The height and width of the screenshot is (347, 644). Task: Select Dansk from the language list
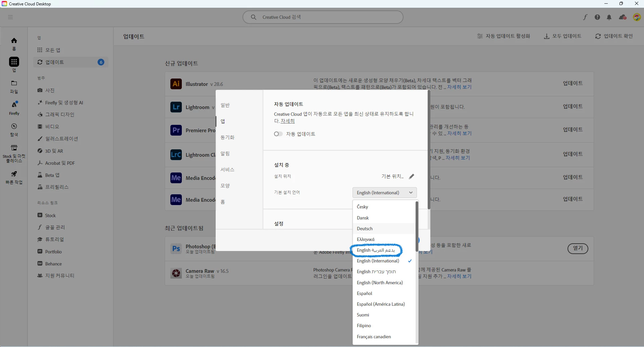(x=384, y=218)
